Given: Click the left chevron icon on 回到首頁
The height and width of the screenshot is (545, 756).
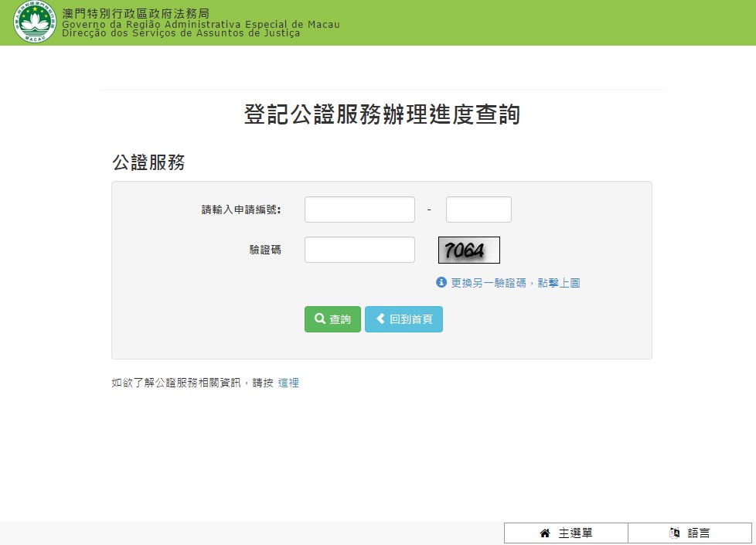Looking at the screenshot, I should (x=380, y=319).
